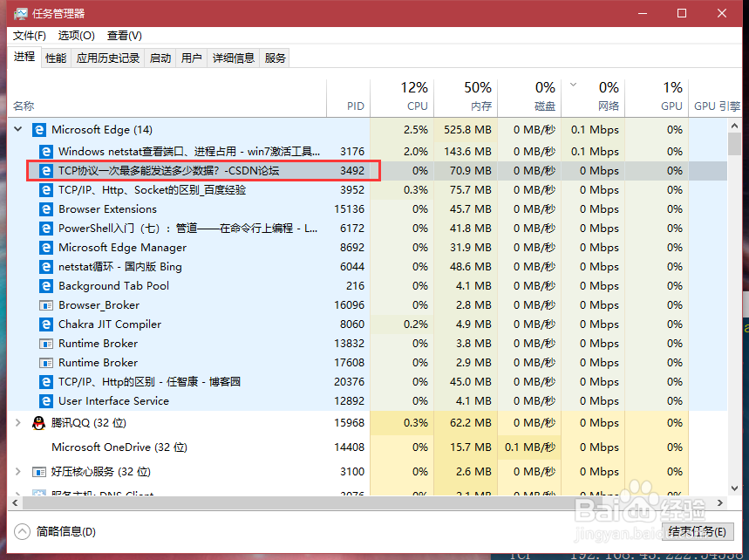This screenshot has height=560, width=749.
Task: Open the 查看(V) menu
Action: [124, 36]
